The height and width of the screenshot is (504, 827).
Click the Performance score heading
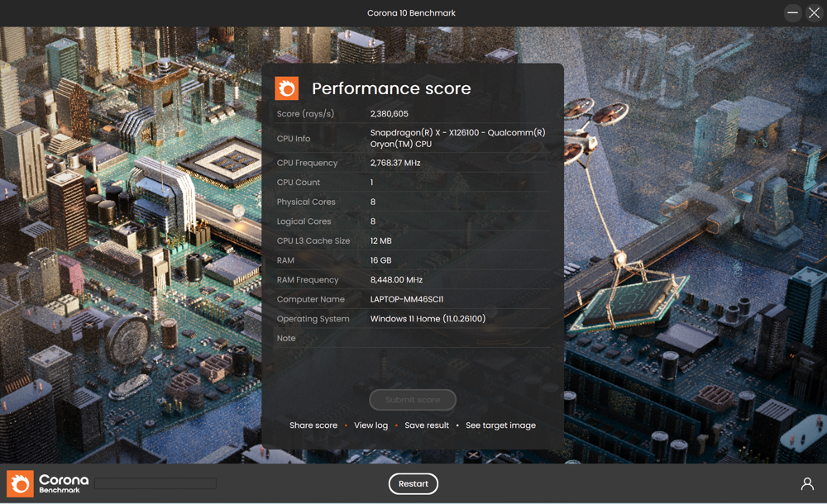pos(391,88)
